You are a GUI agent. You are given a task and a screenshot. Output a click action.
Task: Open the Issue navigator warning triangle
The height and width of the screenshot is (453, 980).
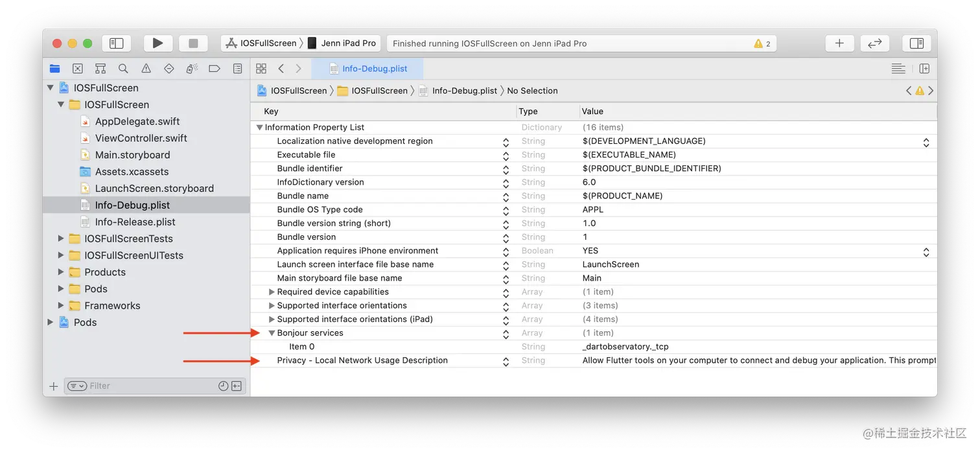(146, 68)
